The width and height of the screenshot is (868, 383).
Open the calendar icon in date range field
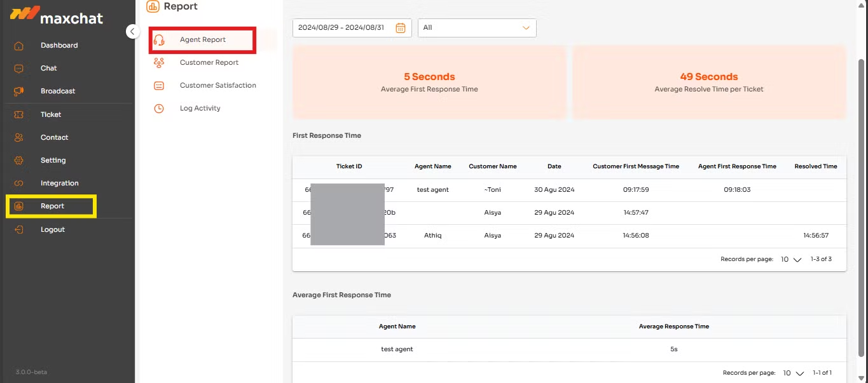(x=401, y=28)
